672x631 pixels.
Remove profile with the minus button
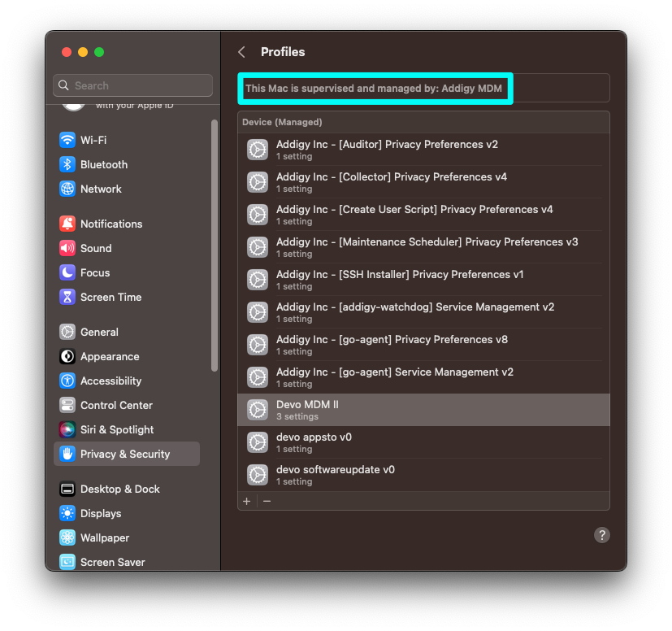coord(267,501)
